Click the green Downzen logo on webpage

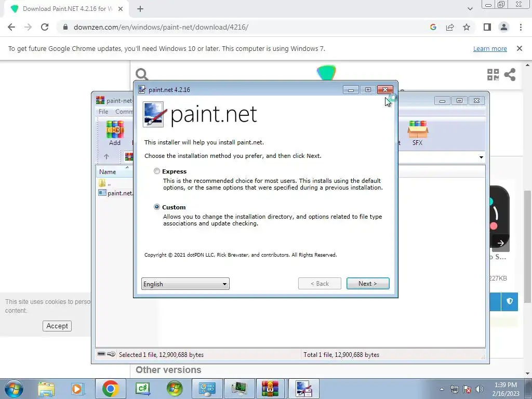pyautogui.click(x=326, y=72)
